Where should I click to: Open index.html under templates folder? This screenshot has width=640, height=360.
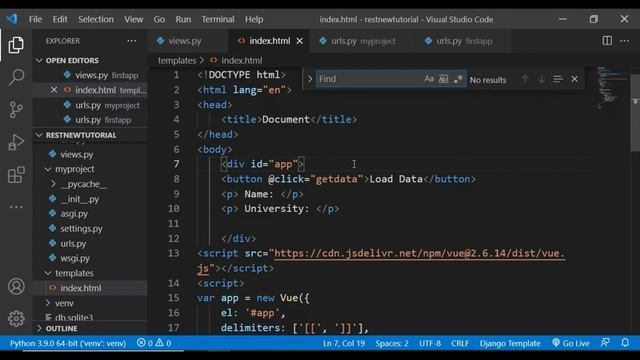pos(81,288)
